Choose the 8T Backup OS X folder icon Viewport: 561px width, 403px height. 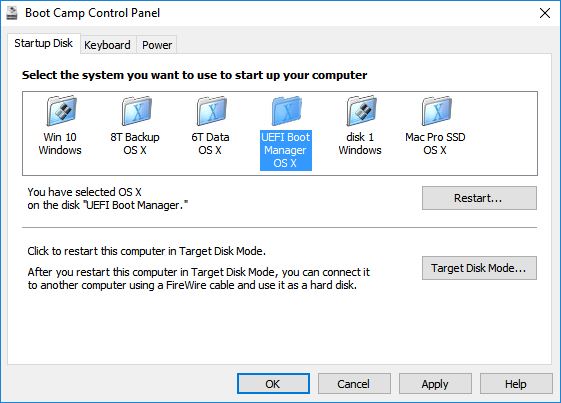[137, 111]
